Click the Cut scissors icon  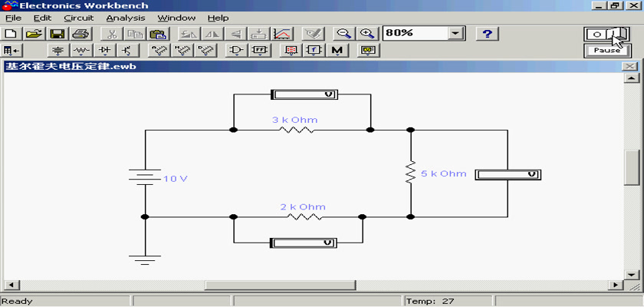click(x=111, y=34)
